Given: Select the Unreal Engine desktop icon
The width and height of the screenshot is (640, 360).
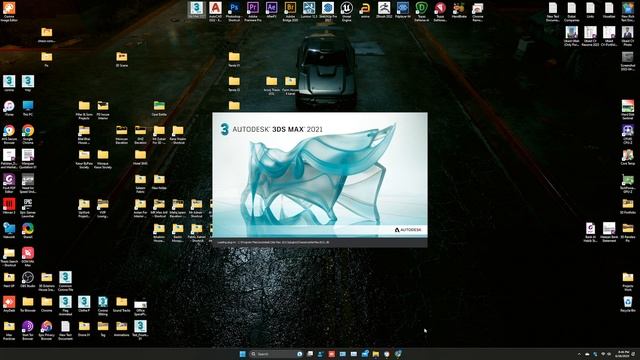Looking at the screenshot, I should pos(347,11).
